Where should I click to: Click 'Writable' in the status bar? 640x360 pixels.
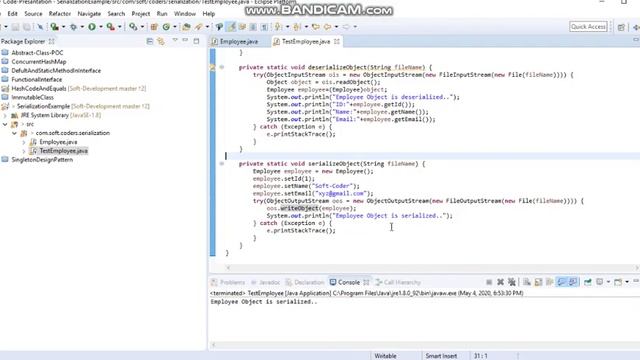click(385, 356)
